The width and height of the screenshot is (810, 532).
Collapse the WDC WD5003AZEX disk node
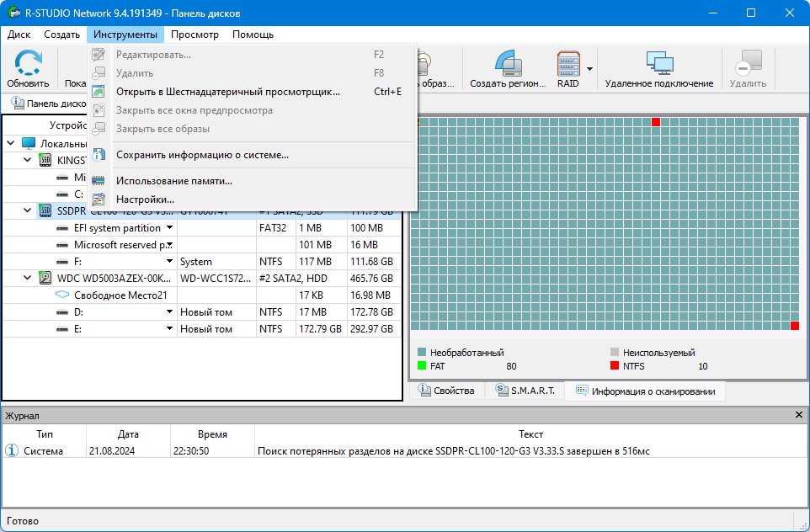28,278
